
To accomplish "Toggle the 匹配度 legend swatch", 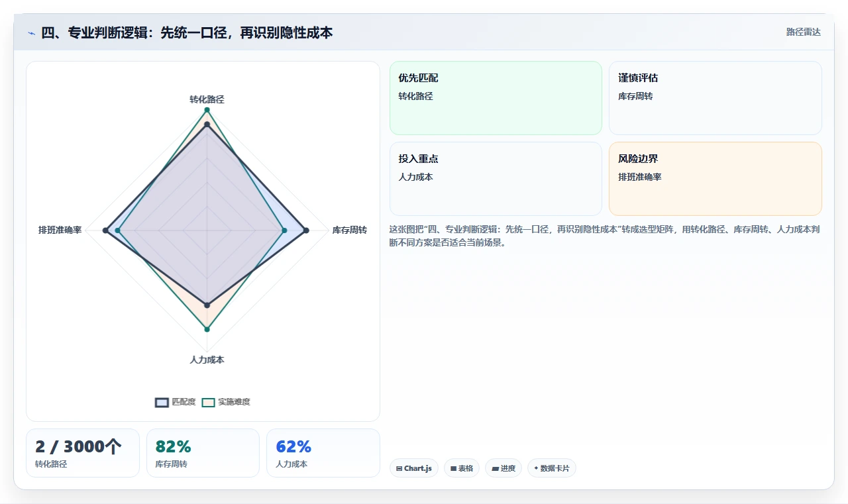I will coord(162,402).
